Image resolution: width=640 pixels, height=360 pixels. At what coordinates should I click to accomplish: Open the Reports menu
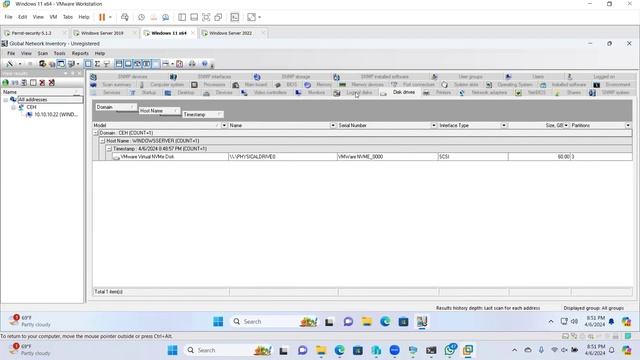click(80, 53)
